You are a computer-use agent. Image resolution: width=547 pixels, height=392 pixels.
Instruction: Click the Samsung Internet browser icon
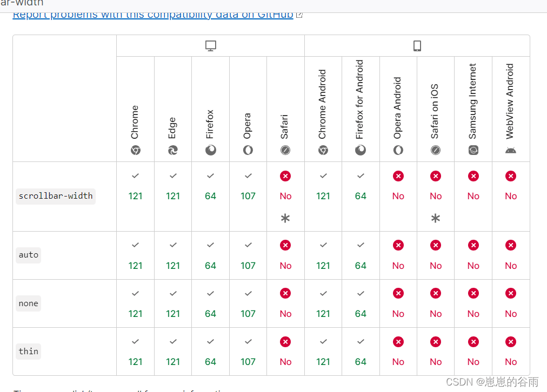click(473, 150)
